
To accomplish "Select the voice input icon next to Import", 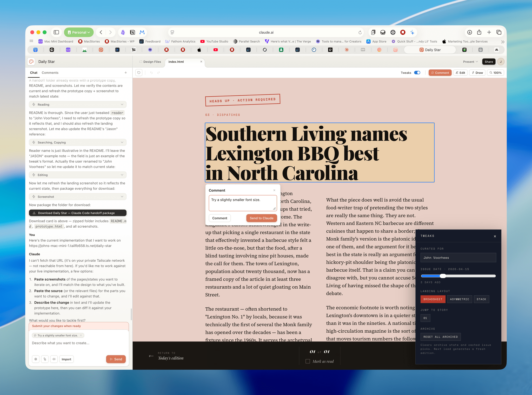I will pos(54,359).
